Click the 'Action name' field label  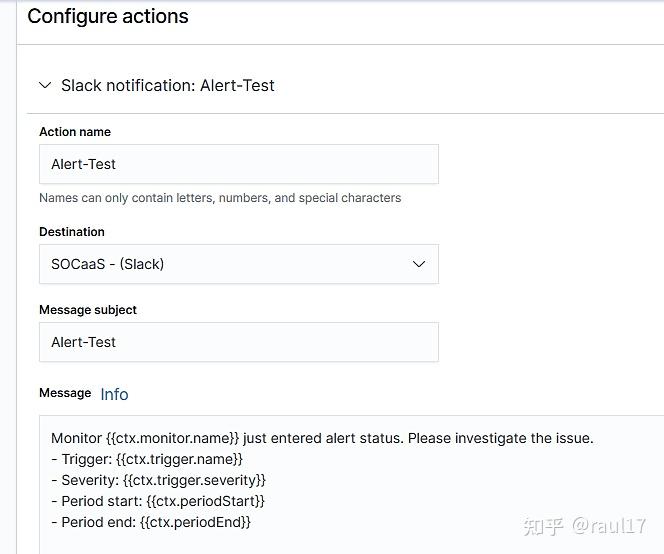(75, 132)
